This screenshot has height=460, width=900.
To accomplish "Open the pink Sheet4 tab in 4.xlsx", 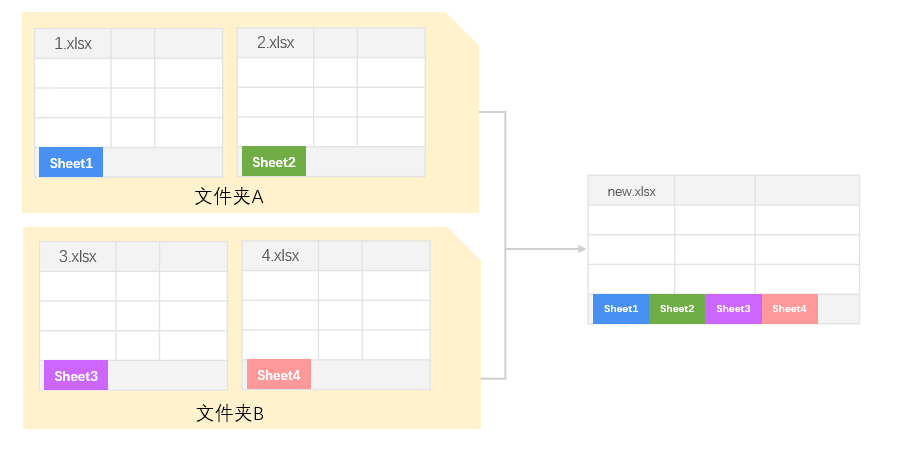I will click(x=279, y=375).
